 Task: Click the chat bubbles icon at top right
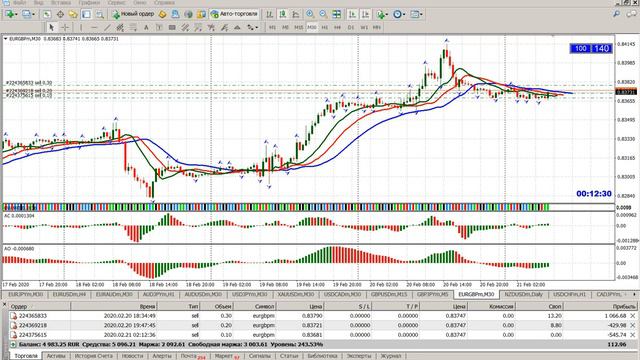tap(631, 14)
